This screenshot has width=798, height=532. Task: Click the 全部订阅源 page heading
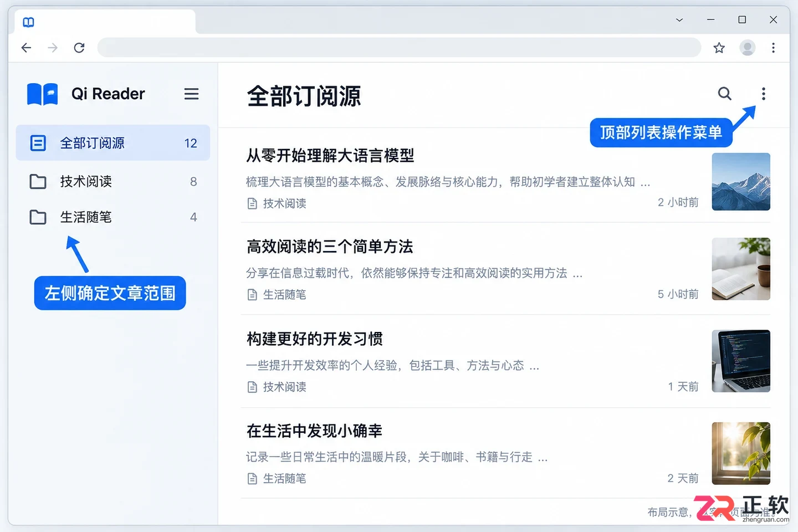pyautogui.click(x=304, y=96)
